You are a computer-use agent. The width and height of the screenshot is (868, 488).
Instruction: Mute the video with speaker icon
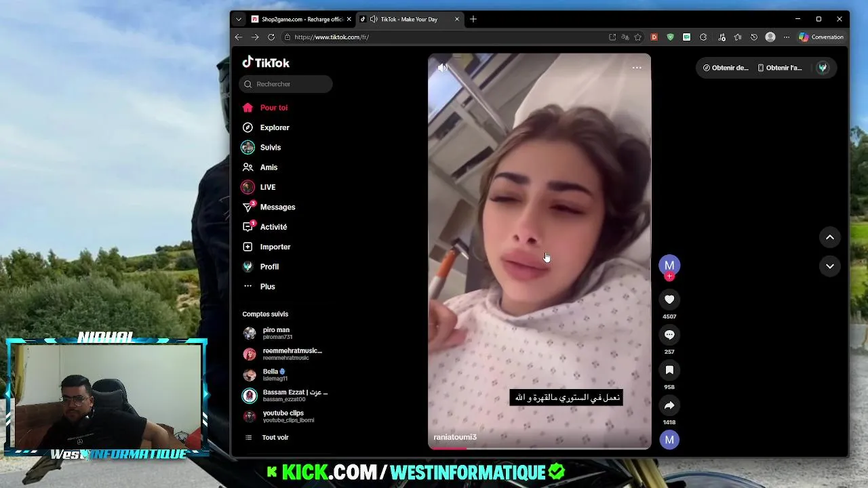tap(443, 68)
